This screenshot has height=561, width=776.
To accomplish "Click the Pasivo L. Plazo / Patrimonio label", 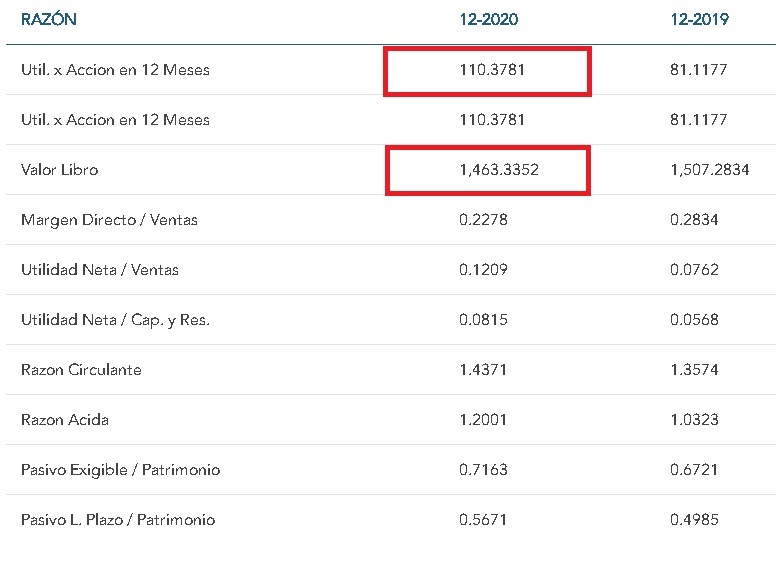I will (118, 520).
